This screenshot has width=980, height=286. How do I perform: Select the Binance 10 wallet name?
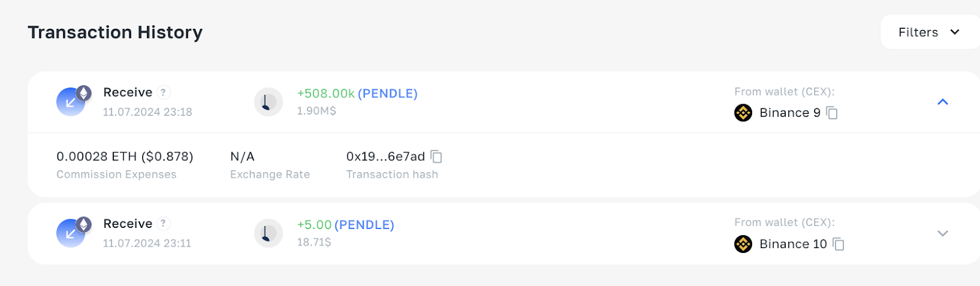[793, 244]
